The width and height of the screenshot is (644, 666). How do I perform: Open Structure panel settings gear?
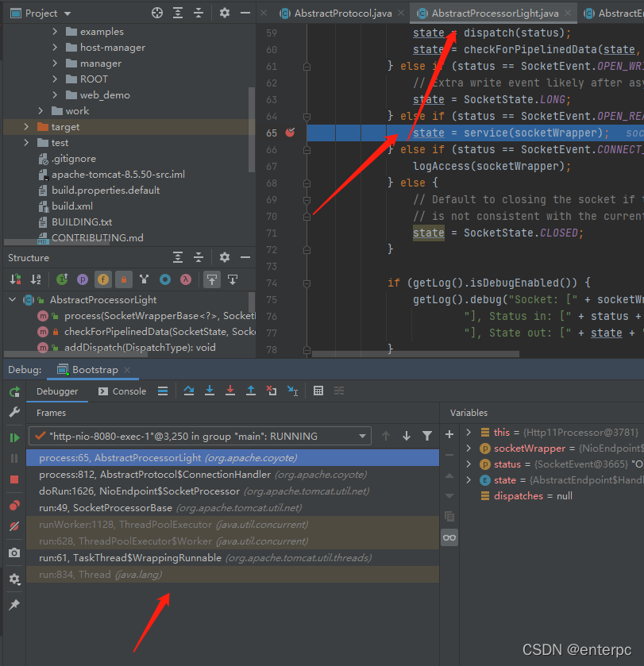point(224,257)
